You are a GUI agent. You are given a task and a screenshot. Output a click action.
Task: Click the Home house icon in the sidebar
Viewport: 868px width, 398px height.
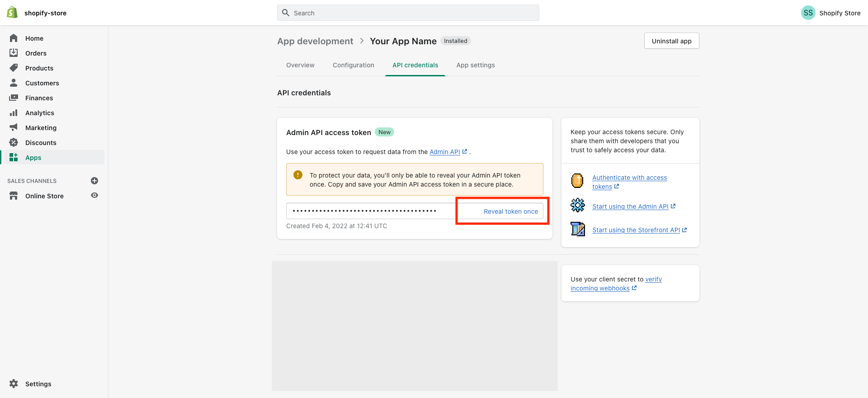click(x=14, y=38)
